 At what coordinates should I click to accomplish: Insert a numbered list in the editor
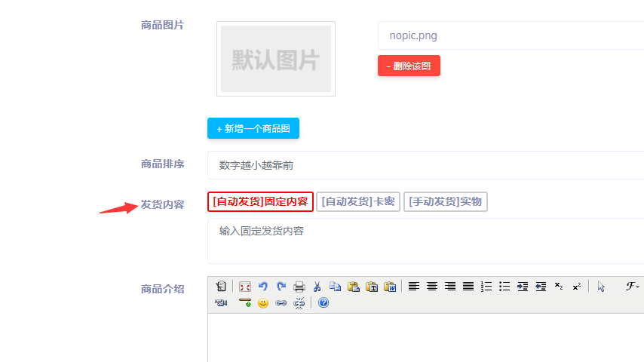pos(486,287)
